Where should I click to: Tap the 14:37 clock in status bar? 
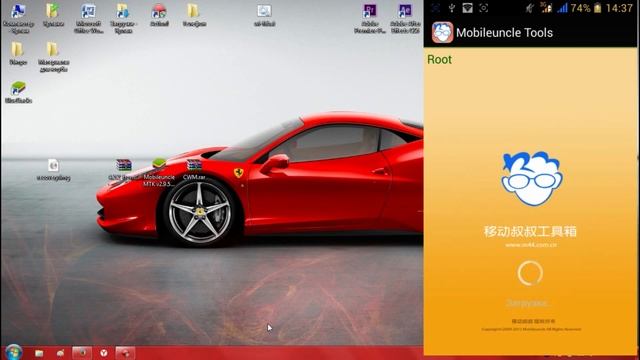click(x=619, y=8)
